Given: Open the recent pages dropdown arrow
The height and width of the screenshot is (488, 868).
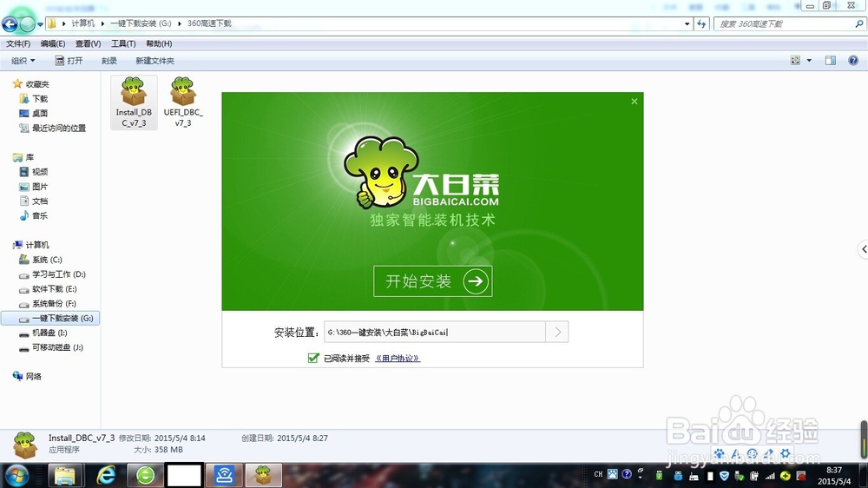Looking at the screenshot, I should [40, 24].
